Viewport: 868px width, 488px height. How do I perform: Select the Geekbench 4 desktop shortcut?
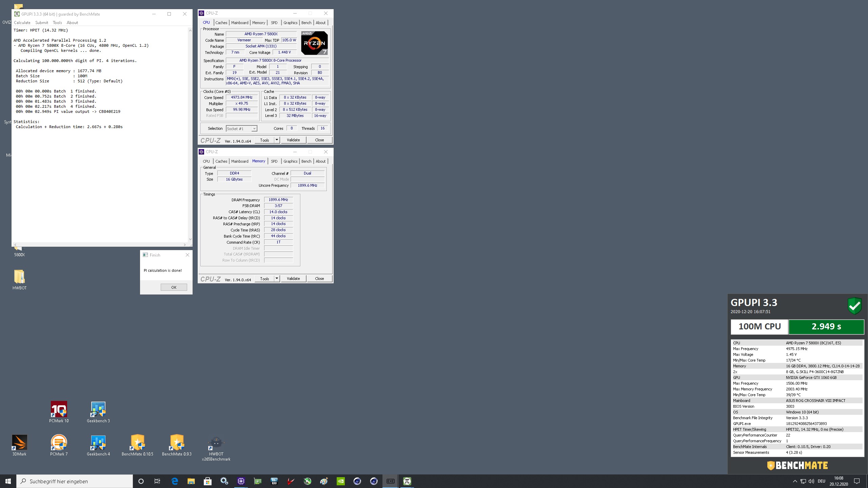[x=98, y=445]
